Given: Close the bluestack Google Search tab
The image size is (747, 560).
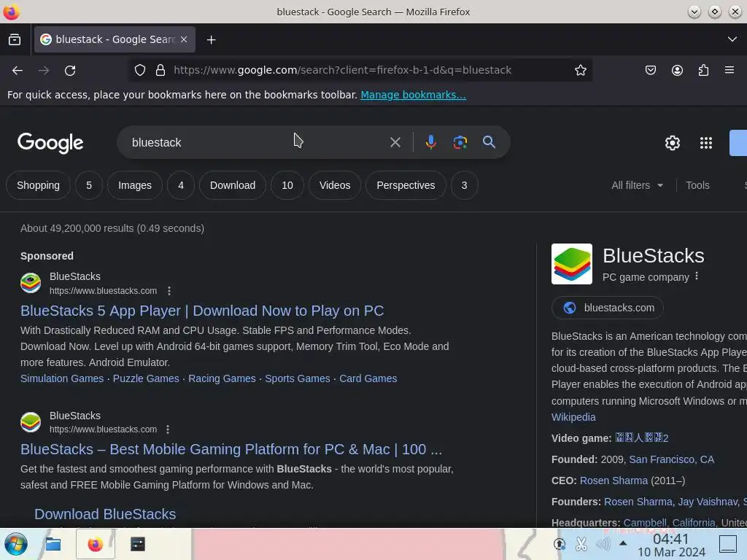Looking at the screenshot, I should 184,39.
